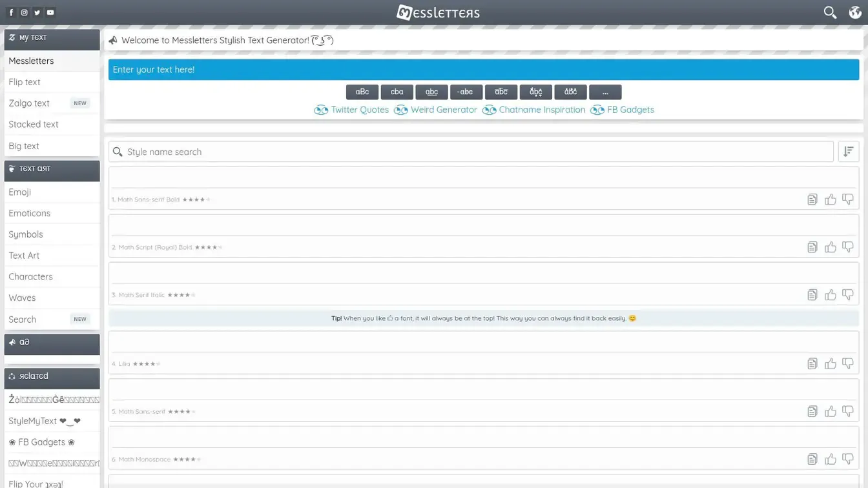868x488 pixels.
Task: Dislike the Math Monospace style
Action: 848,460
